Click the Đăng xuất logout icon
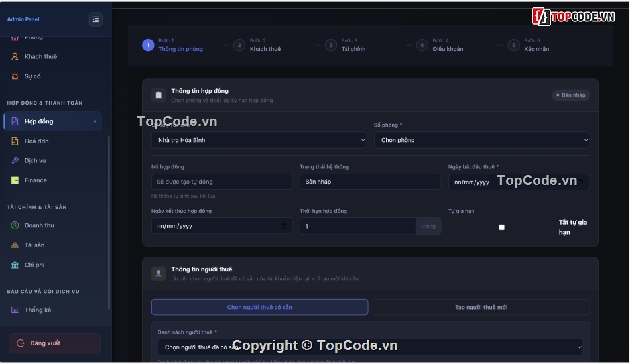 click(21, 343)
